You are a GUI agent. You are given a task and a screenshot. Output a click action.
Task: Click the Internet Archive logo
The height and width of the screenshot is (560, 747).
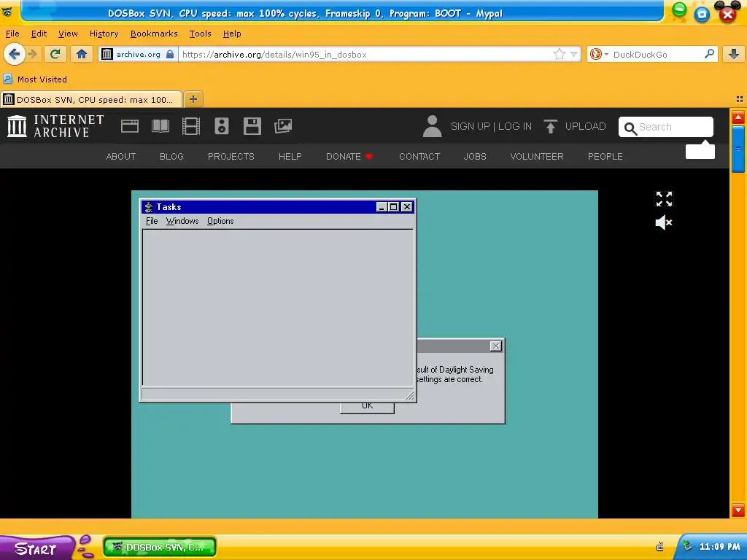[x=55, y=126]
